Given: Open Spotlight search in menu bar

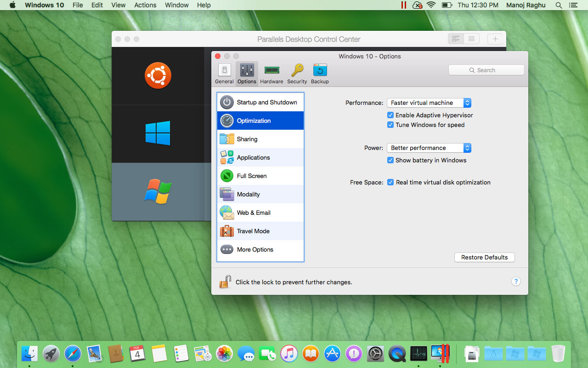Looking at the screenshot, I should pos(559,5).
